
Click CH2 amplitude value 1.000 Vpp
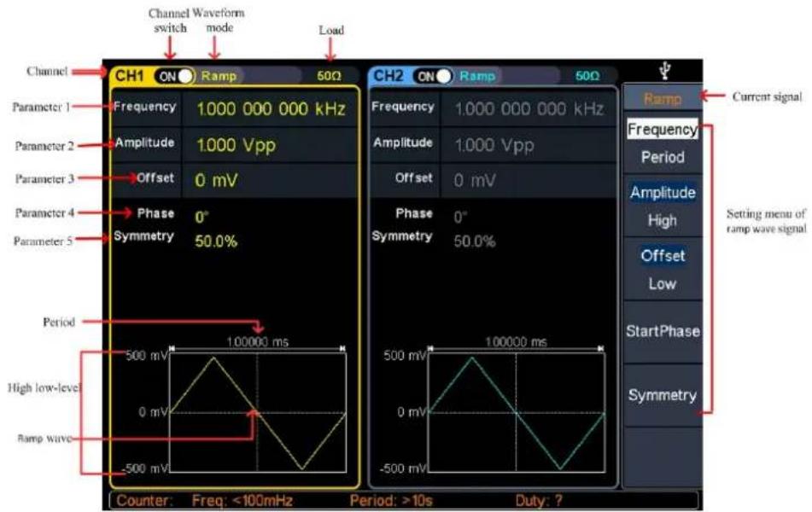point(494,145)
